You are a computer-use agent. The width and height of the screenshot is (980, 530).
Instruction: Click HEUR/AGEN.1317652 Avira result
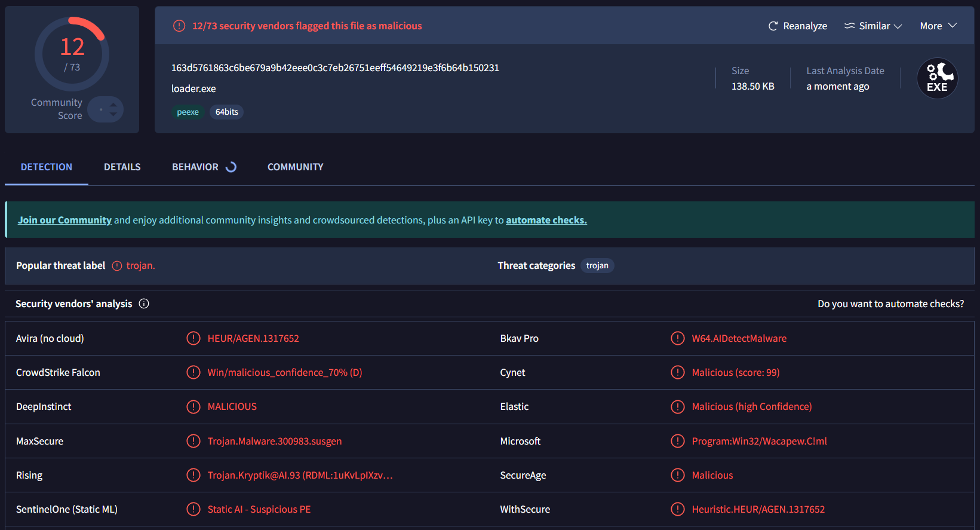(x=253, y=338)
